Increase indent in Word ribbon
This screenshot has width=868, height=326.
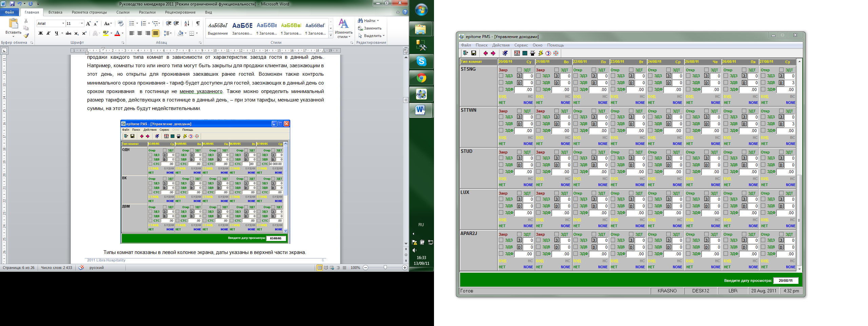(x=176, y=23)
